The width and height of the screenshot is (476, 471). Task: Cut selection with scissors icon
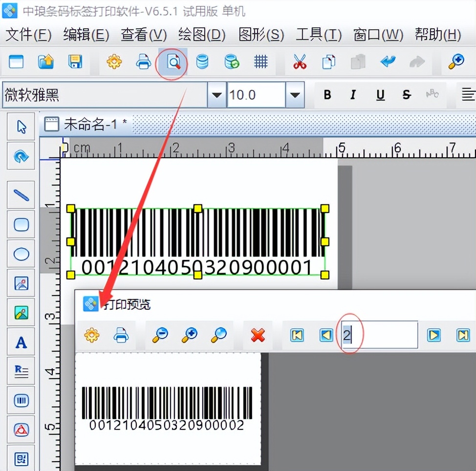pyautogui.click(x=300, y=62)
